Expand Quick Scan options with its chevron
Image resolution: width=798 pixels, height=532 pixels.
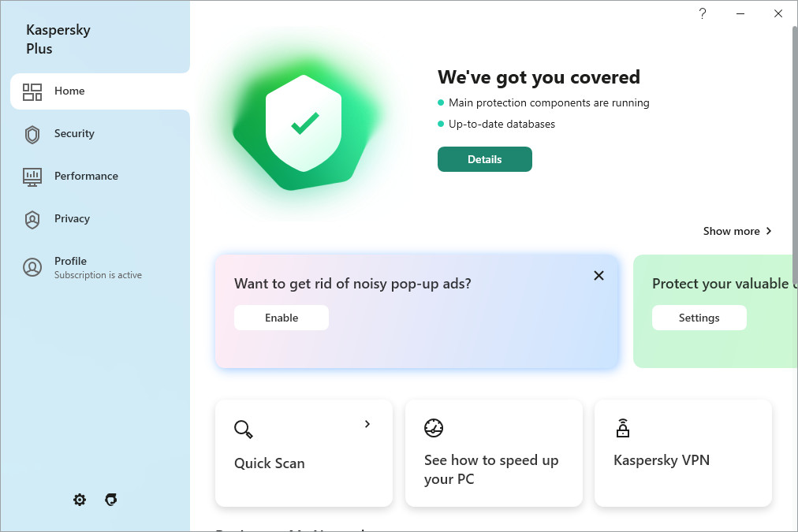tap(367, 424)
